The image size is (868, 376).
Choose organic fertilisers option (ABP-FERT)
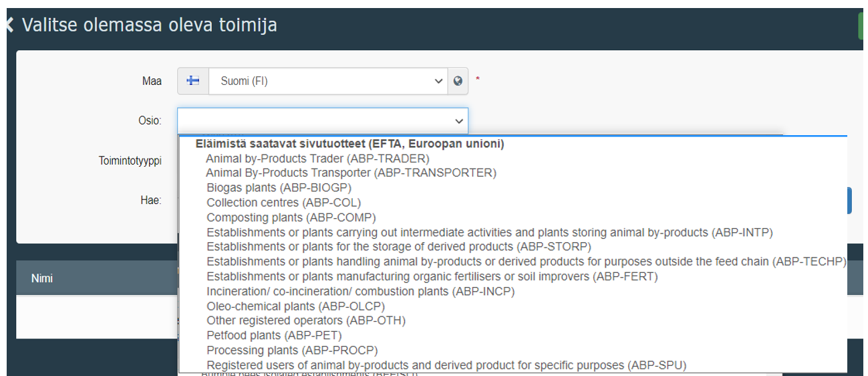pos(432,276)
